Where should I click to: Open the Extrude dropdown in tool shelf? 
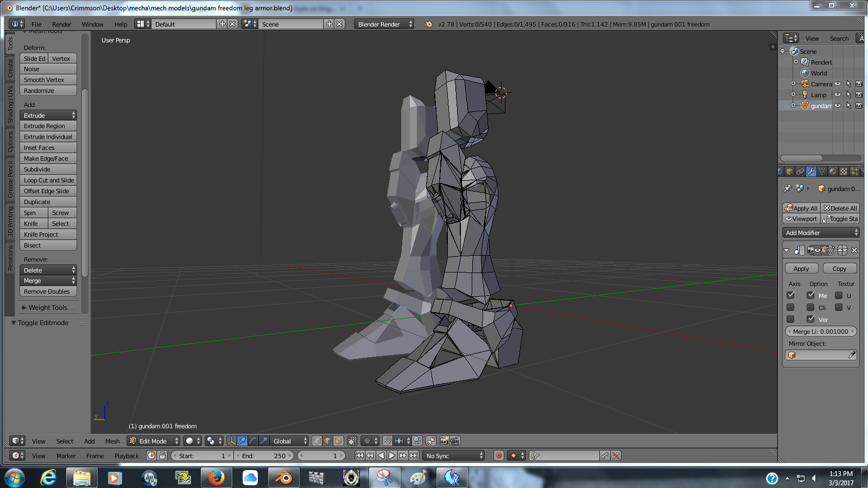48,115
